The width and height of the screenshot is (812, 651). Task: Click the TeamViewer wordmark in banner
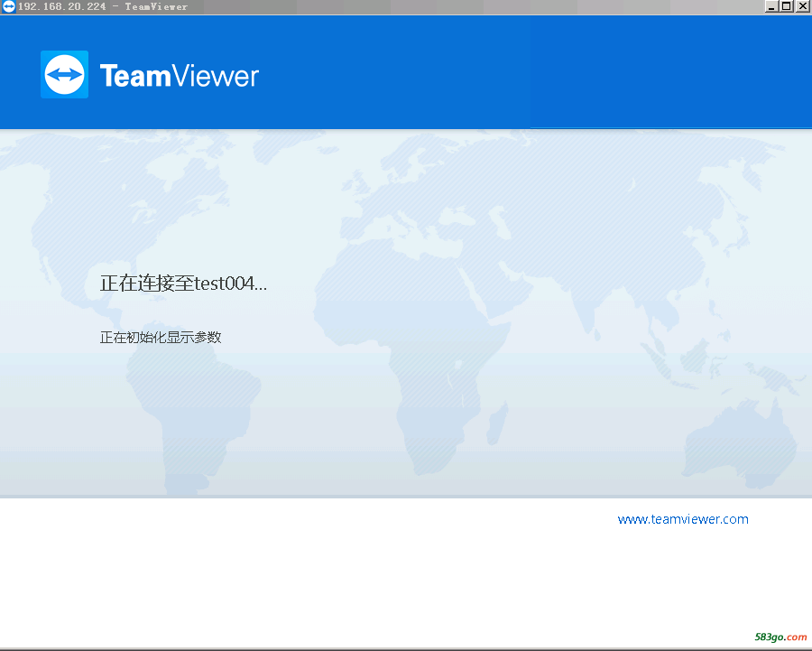tap(180, 76)
